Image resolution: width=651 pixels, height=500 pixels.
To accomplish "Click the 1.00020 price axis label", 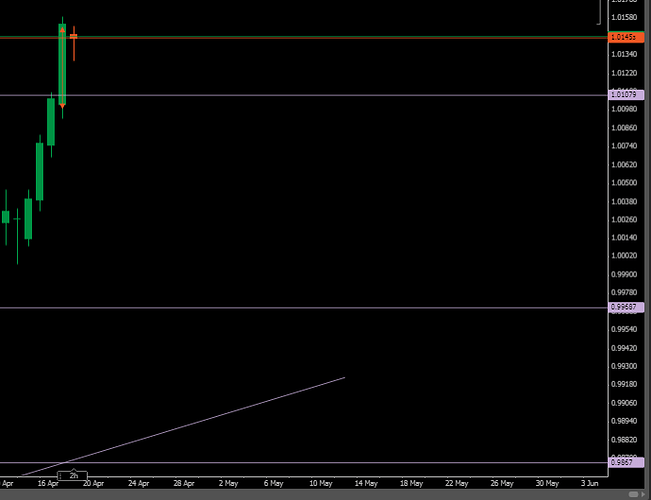I will [624, 255].
